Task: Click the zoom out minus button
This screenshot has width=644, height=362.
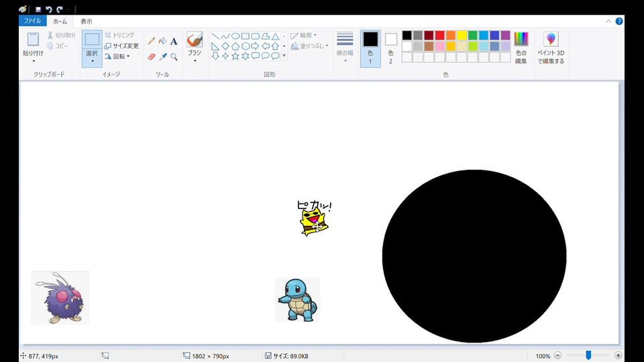Action: [x=557, y=355]
